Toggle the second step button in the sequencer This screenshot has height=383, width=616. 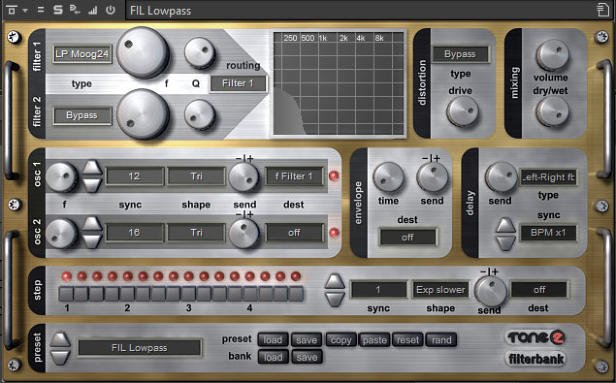coord(81,294)
